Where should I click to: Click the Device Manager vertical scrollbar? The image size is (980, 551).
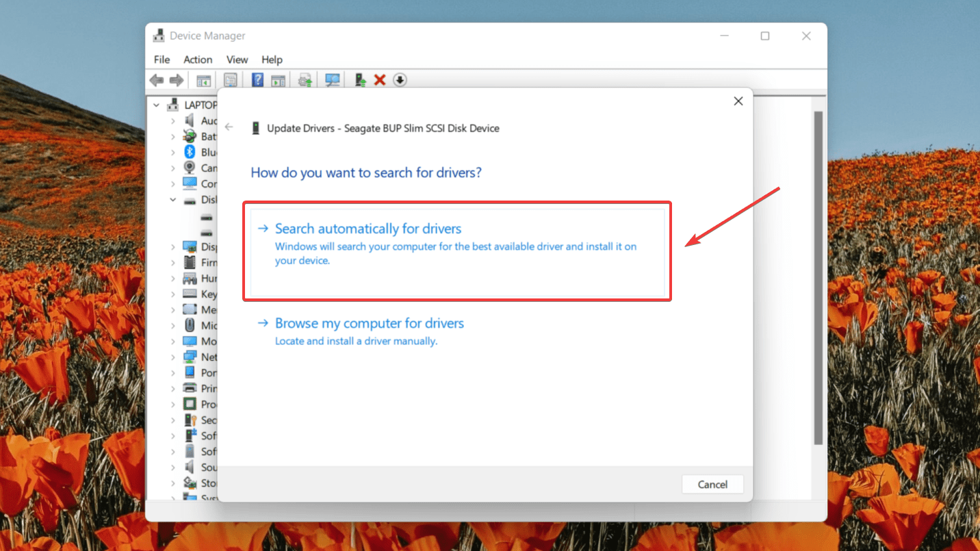coord(817,279)
